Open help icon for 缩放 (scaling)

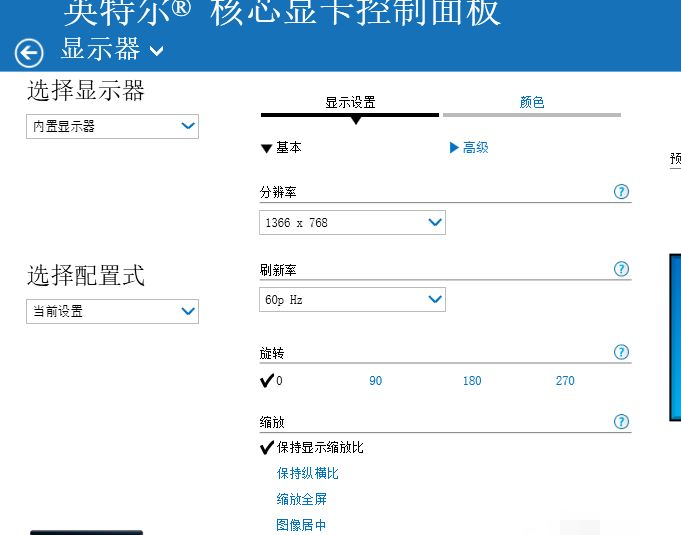(621, 422)
